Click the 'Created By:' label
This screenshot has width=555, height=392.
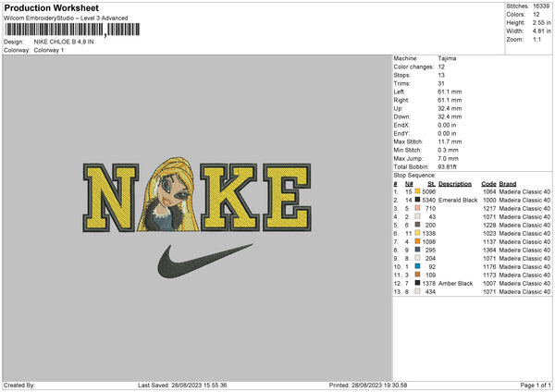pyautogui.click(x=19, y=385)
